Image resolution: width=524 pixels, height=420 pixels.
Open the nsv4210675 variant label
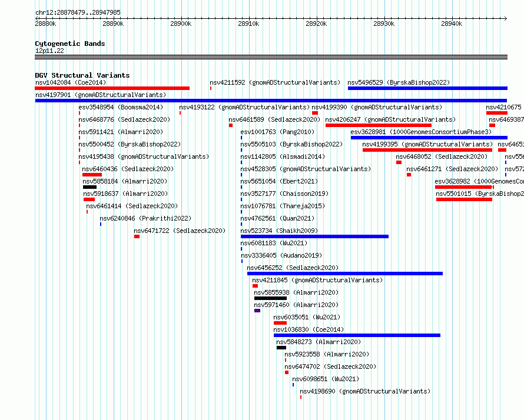(503, 107)
